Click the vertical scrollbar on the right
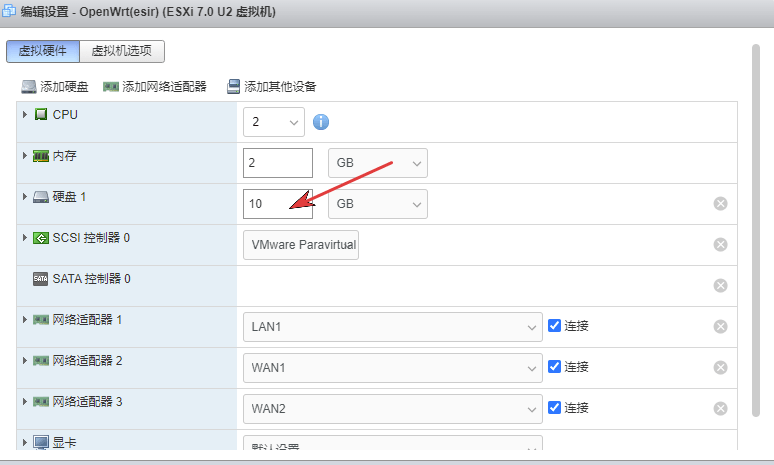Image resolution: width=774 pixels, height=465 pixels. pos(756,230)
